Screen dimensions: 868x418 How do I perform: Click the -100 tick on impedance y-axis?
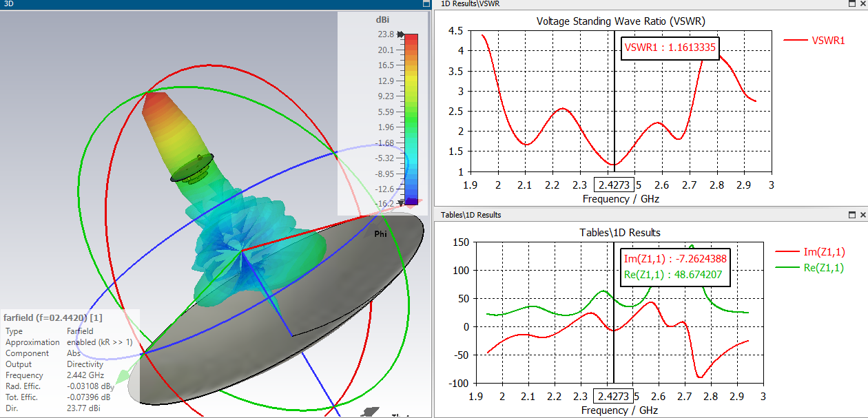(457, 384)
